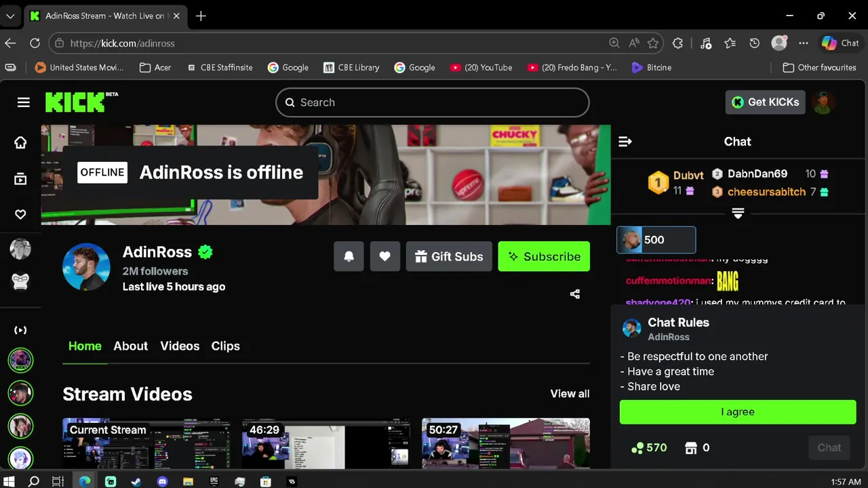Click cheesursabitch in chat leaderboard
The width and height of the screenshot is (868, 488).
coord(766,192)
